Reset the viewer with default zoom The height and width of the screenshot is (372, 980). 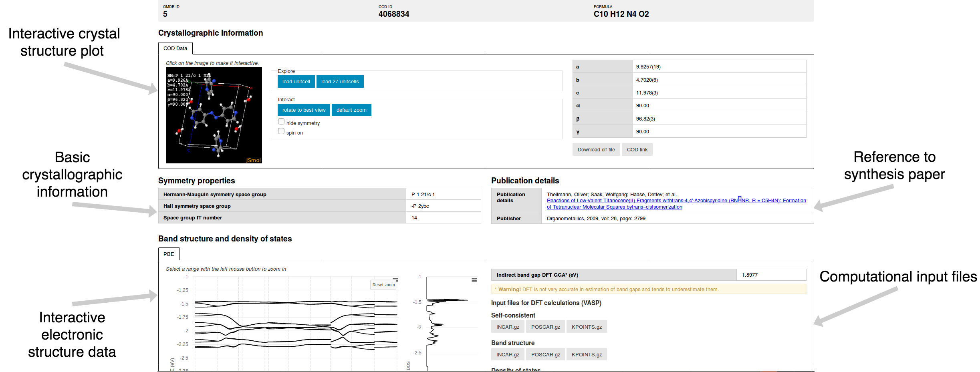click(x=351, y=110)
